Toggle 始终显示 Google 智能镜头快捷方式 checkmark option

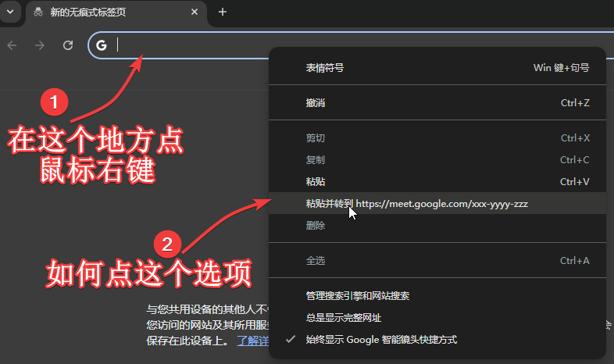[437, 339]
